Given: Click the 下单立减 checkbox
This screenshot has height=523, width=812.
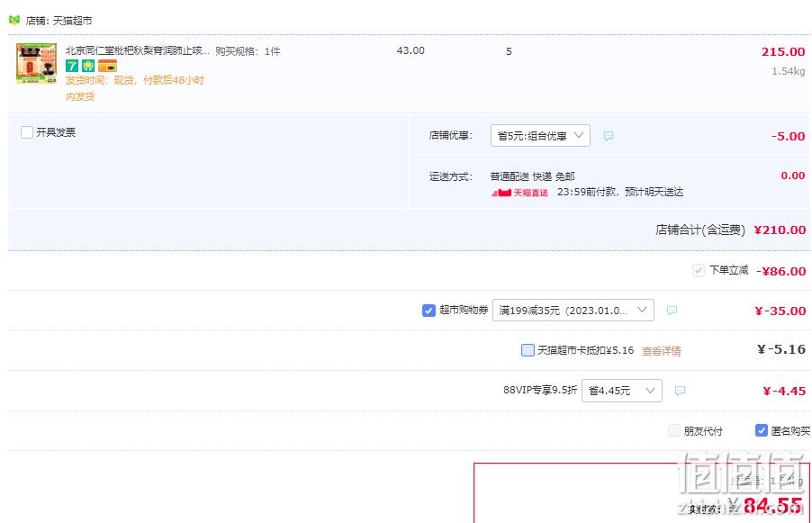Looking at the screenshot, I should (698, 270).
